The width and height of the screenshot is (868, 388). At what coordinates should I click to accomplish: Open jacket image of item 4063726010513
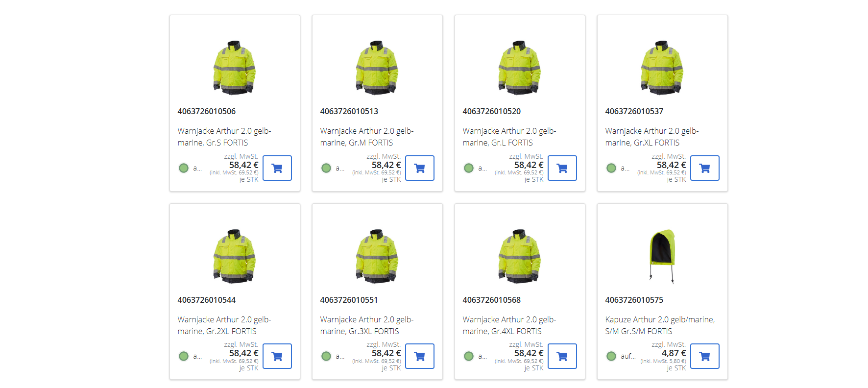(x=377, y=68)
